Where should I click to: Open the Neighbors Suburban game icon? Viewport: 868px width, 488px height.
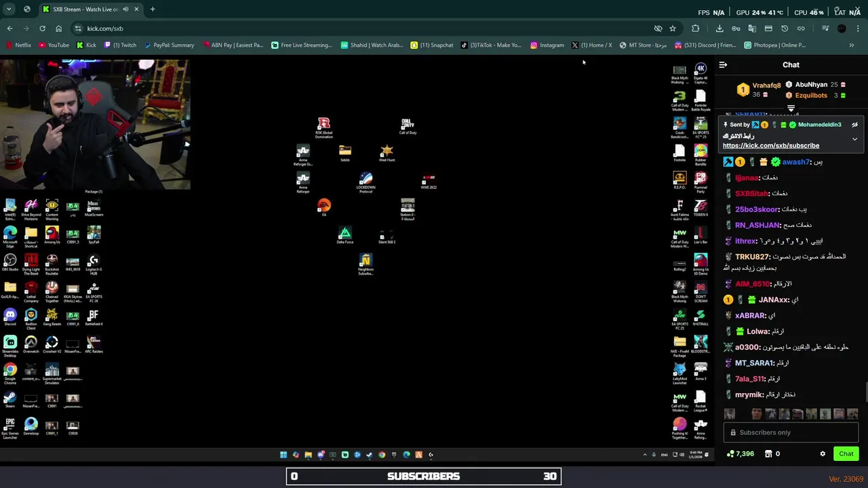(366, 264)
